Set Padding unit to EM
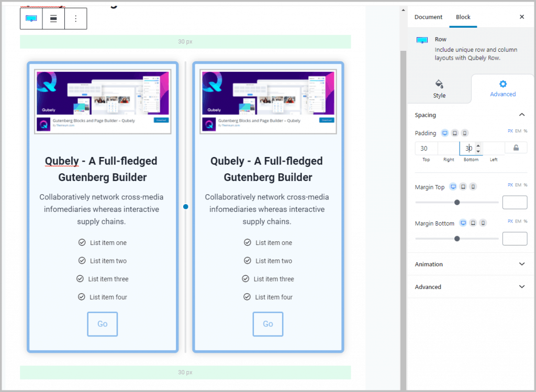The height and width of the screenshot is (392, 536). (x=518, y=131)
